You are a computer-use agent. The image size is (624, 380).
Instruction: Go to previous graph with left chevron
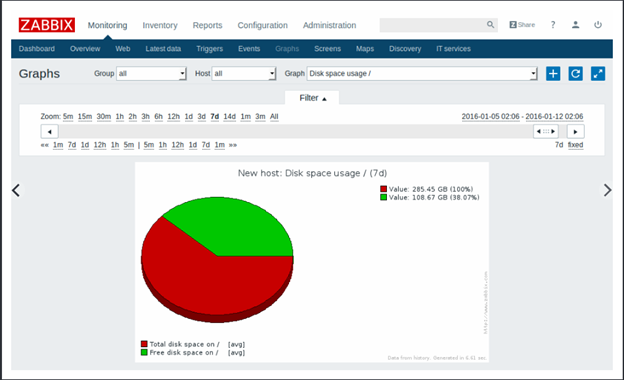[16, 190]
